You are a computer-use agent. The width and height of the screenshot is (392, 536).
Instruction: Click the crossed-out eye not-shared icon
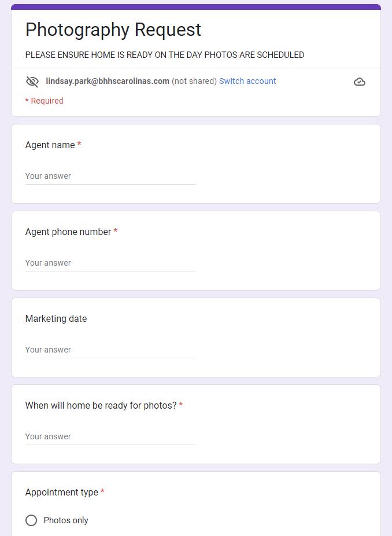click(x=32, y=82)
